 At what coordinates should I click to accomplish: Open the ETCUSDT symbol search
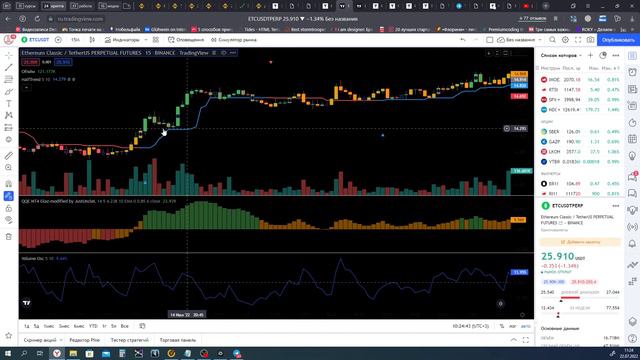[x=36, y=40]
